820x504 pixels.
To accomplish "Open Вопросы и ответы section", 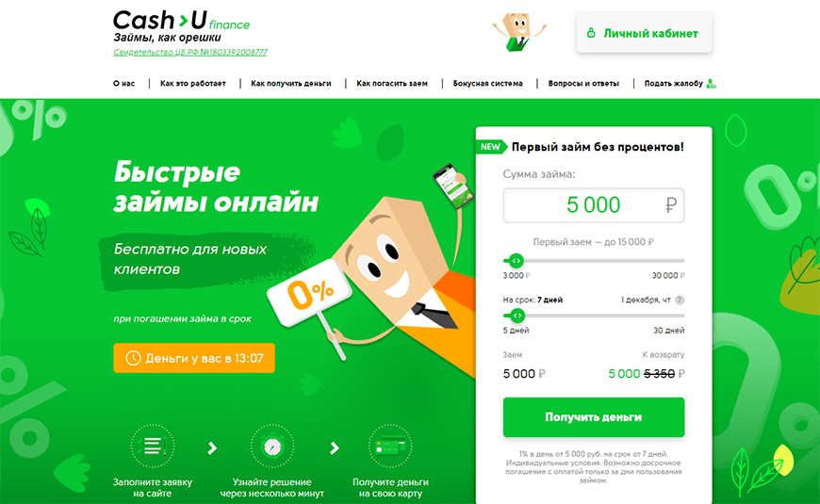I will tap(583, 84).
